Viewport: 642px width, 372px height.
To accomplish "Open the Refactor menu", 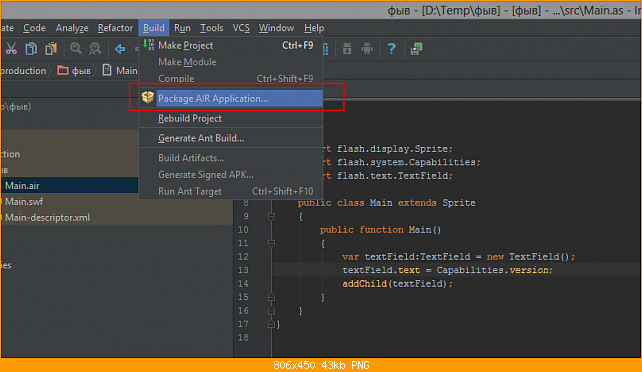I will click(115, 28).
